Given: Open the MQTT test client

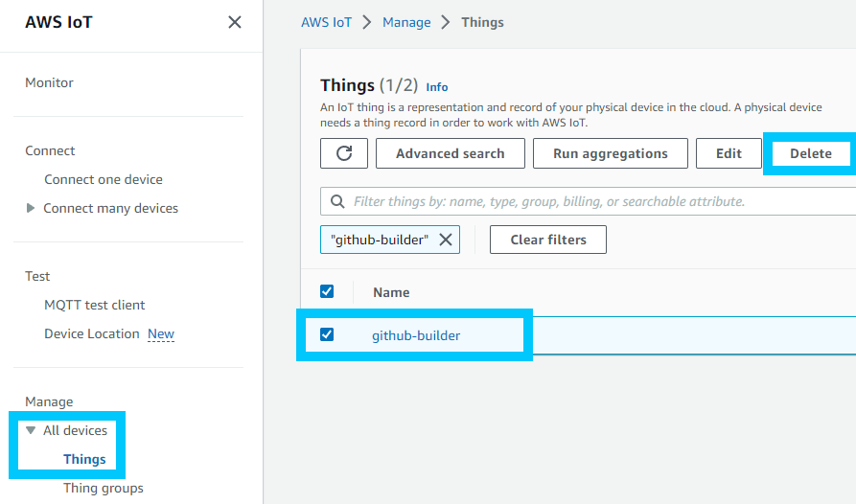Looking at the screenshot, I should click(95, 305).
